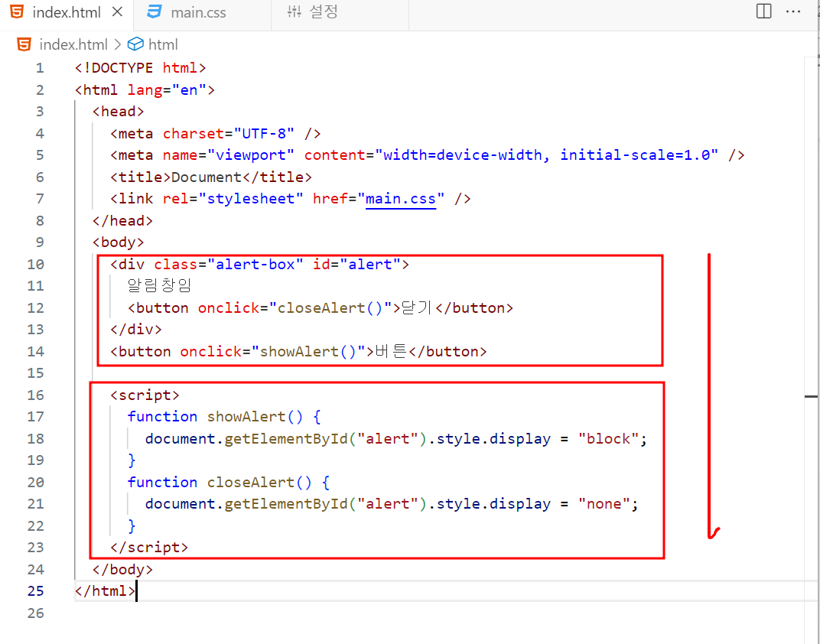Viewport: 820px width, 644px height.
Task: Click the opening <script> tag
Action: tap(145, 395)
